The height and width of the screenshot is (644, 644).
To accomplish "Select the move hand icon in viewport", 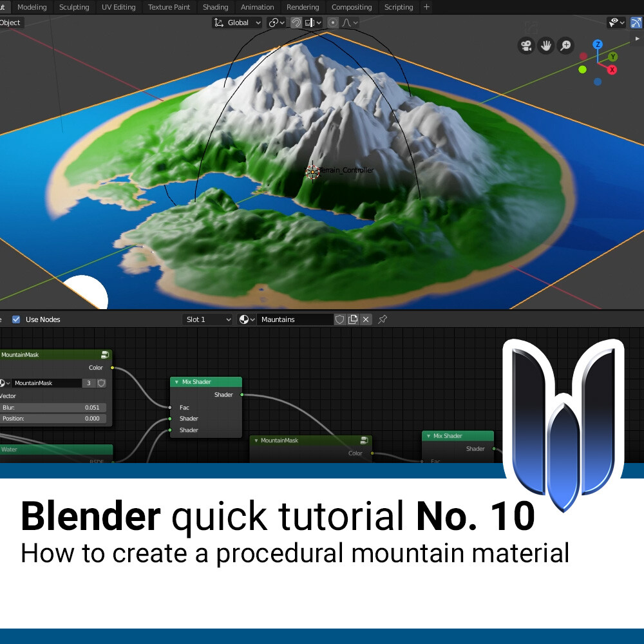I will click(546, 46).
